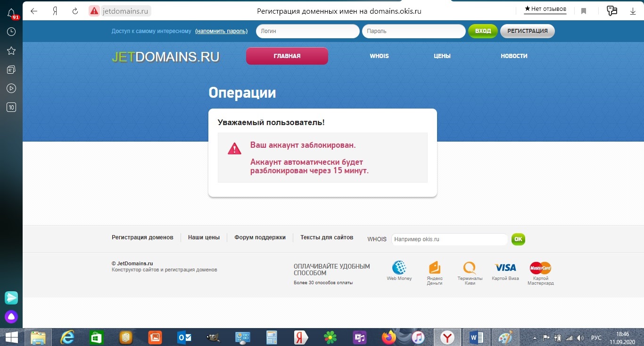Click the Web Money payment icon

click(x=399, y=268)
